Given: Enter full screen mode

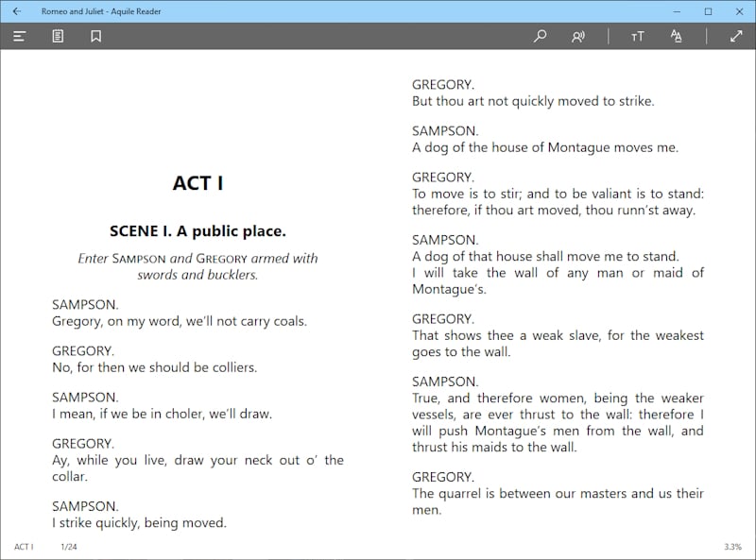Looking at the screenshot, I should pos(736,36).
